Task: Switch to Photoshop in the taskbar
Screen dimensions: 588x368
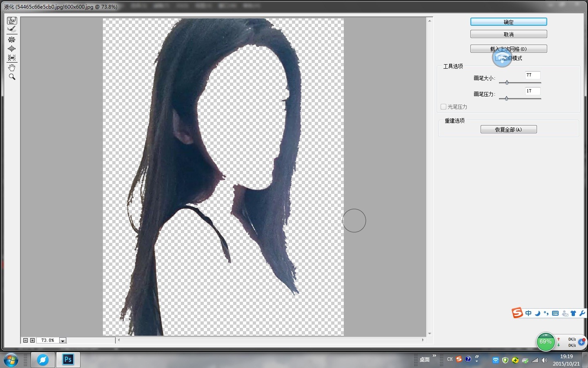Action: 68,360
